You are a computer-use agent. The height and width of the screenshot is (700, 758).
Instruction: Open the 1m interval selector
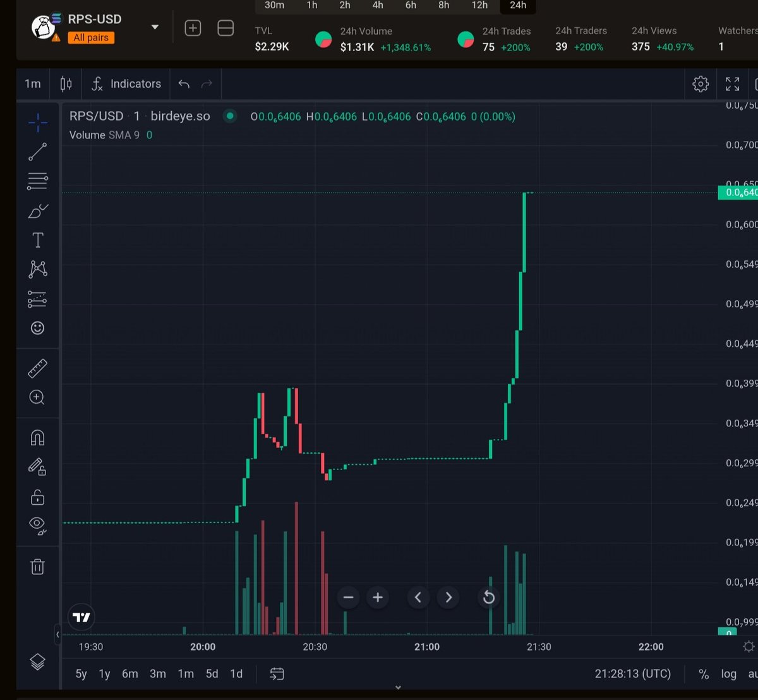[33, 83]
